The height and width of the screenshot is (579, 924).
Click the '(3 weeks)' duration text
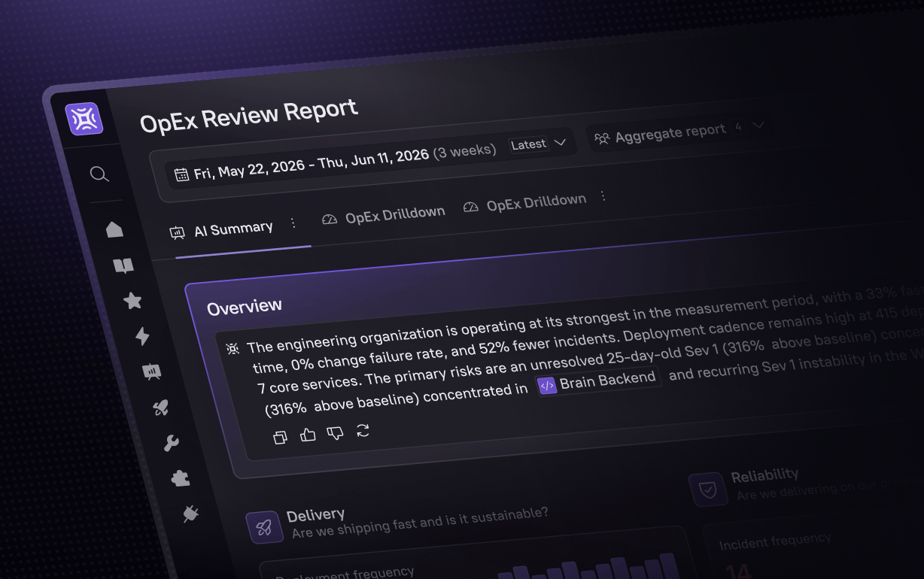(x=464, y=150)
